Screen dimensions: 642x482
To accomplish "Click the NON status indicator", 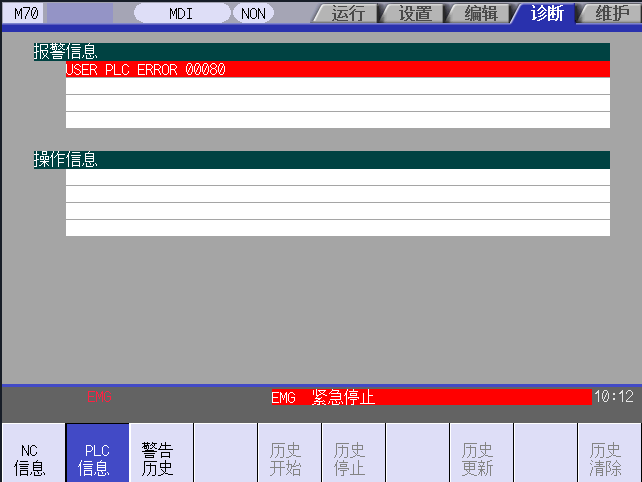I will [x=253, y=14].
